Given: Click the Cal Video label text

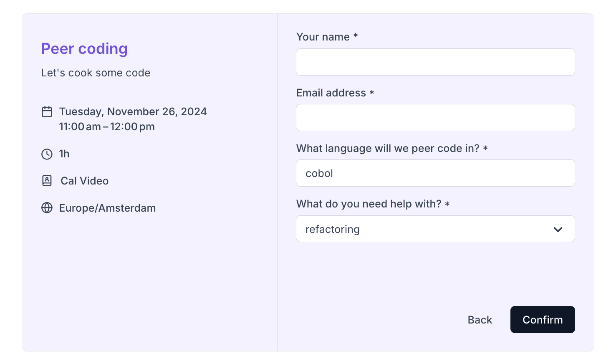Looking at the screenshot, I should [84, 181].
